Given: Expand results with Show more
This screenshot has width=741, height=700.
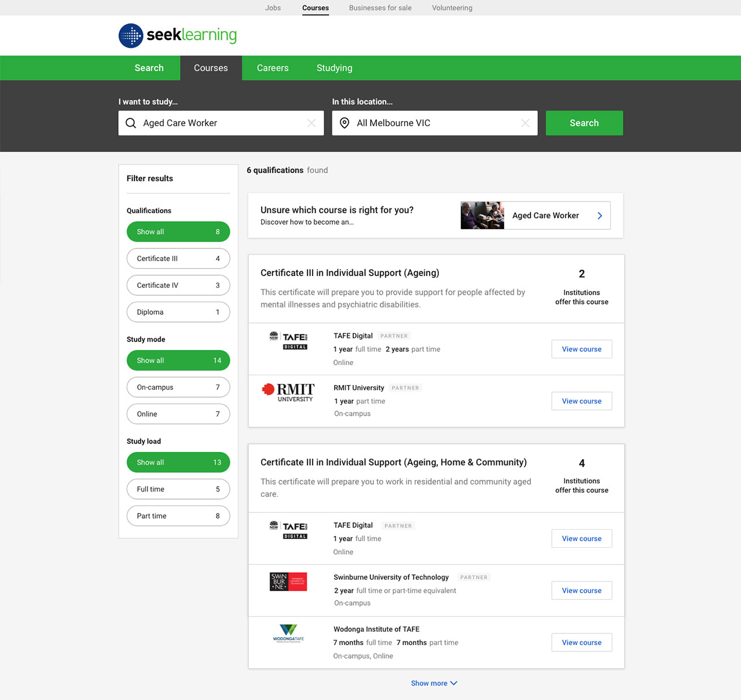Looking at the screenshot, I should coord(434,683).
